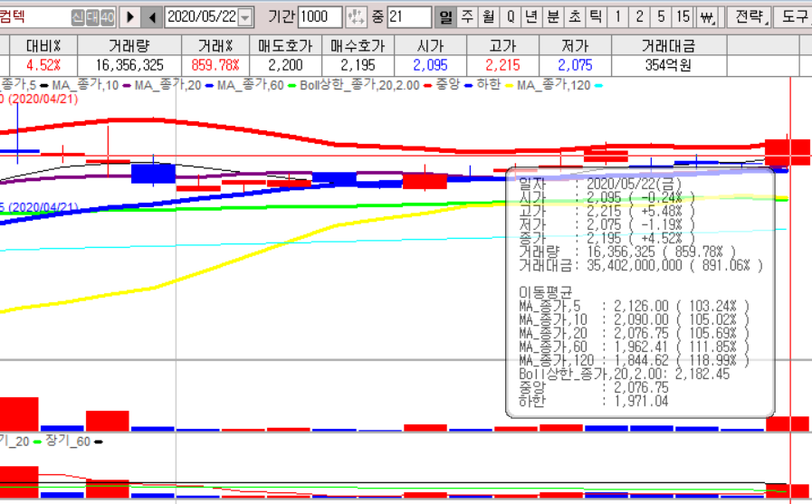Click the 2,075 low price cell
The width and height of the screenshot is (812, 504).
[576, 65]
